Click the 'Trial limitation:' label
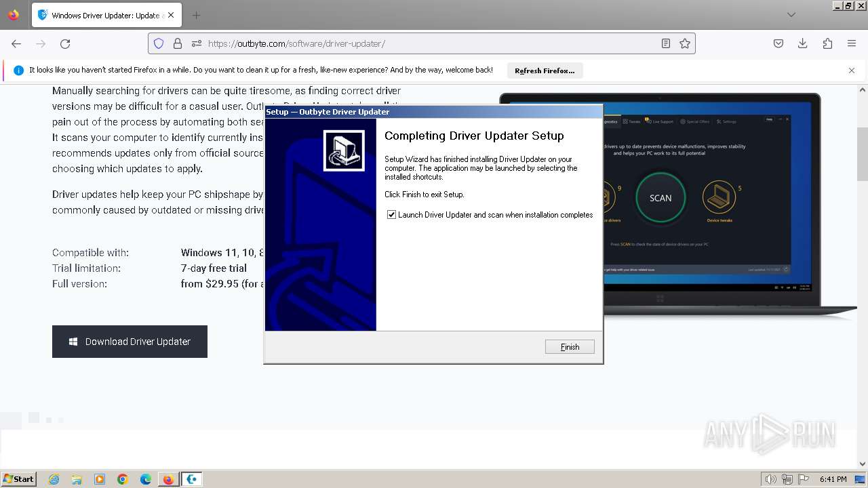This screenshot has height=488, width=868. point(86,268)
